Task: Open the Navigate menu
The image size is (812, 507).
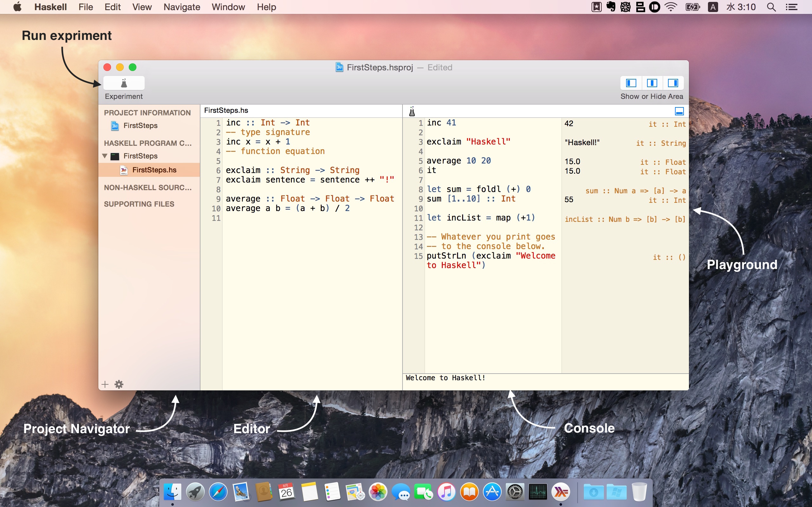Action: (181, 7)
